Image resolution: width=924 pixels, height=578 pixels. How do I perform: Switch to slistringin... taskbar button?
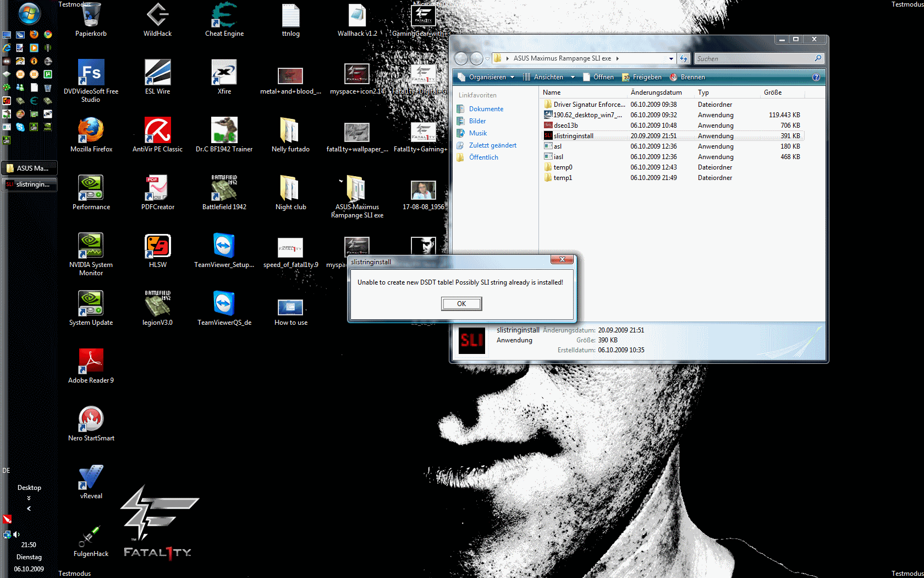point(30,184)
